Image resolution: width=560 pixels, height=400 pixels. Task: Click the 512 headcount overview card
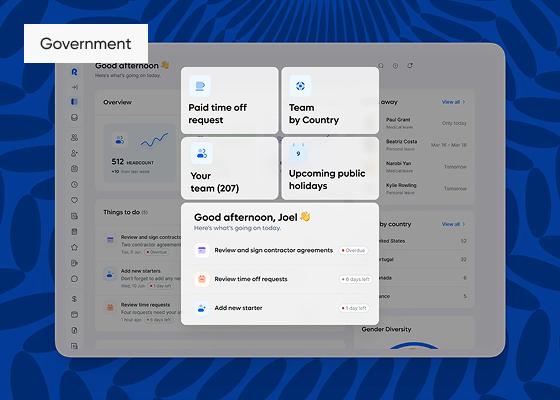[x=140, y=153]
